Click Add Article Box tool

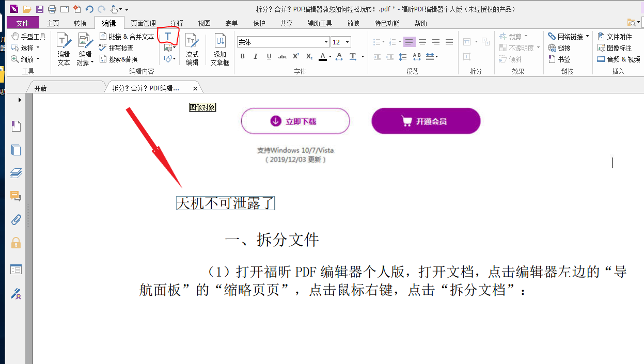219,49
